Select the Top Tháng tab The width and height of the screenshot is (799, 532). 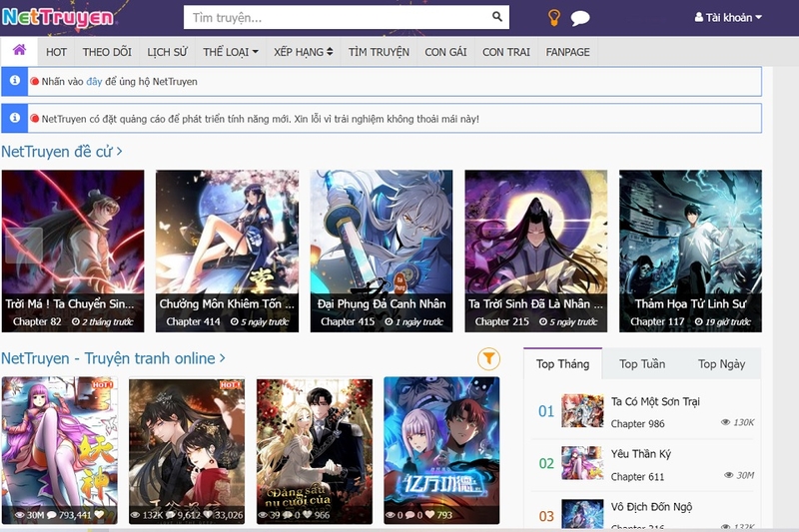(x=562, y=364)
